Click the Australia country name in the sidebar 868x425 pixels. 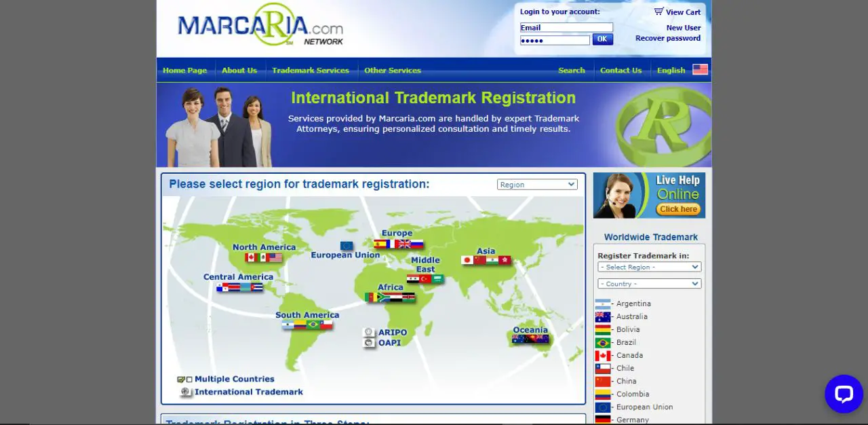click(x=632, y=316)
